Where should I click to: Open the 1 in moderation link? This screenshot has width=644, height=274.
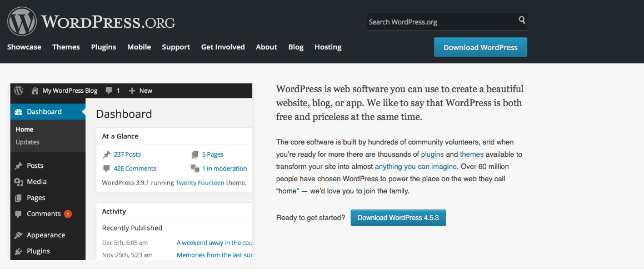point(224,168)
